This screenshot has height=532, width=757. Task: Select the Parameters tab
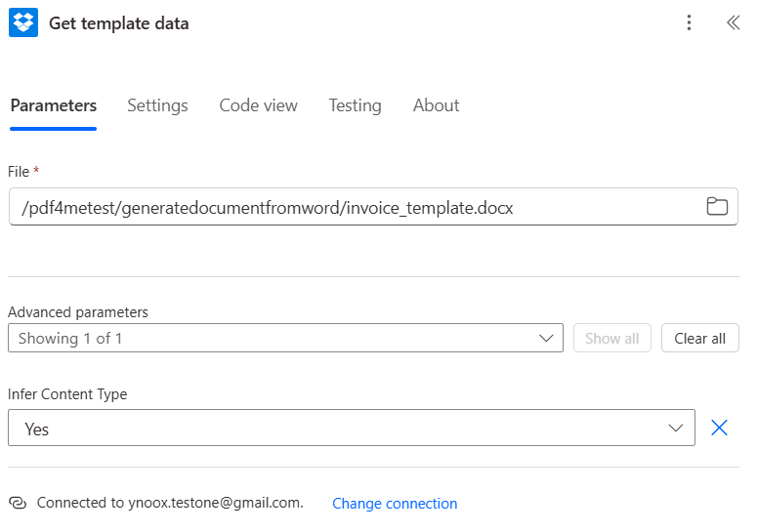(x=53, y=105)
